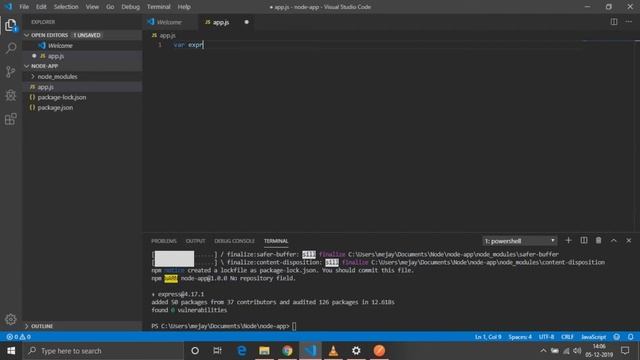Click the errors and warnings status indicator
Image resolution: width=640 pixels, height=360 pixels.
point(18,337)
